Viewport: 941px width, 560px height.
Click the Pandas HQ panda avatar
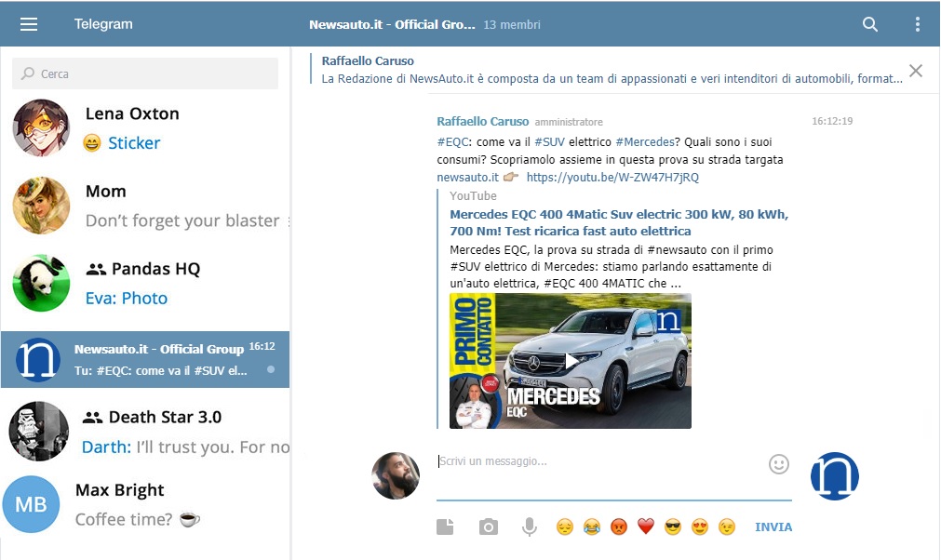click(41, 283)
